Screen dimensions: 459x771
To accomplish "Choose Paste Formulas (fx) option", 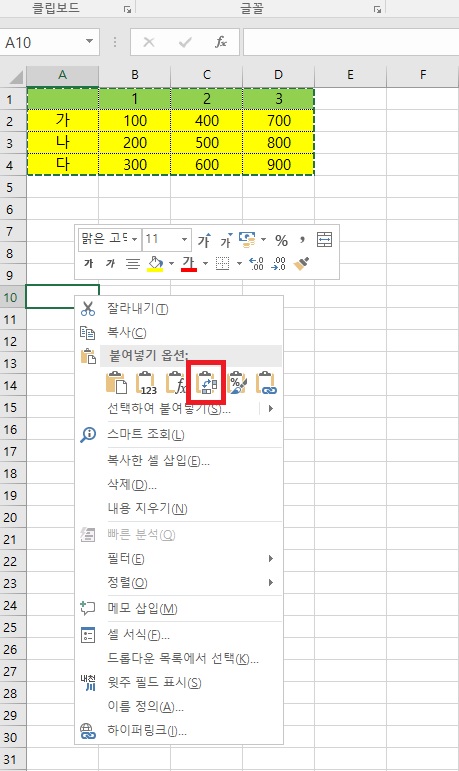I will point(176,383).
